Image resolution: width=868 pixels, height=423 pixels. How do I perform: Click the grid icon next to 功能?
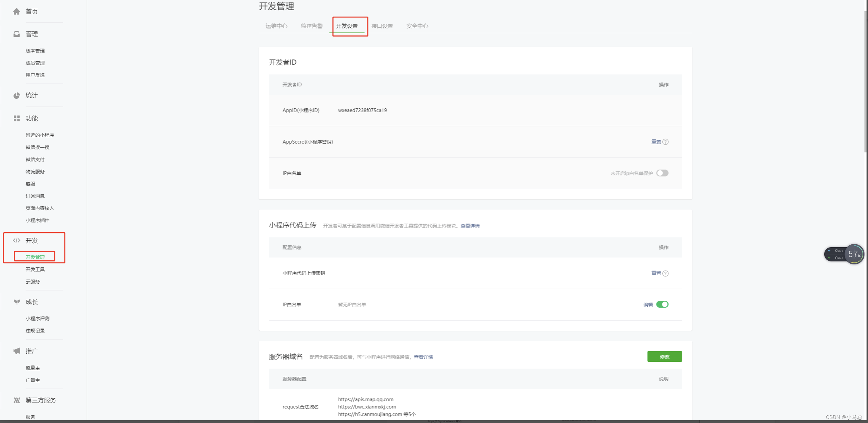coord(16,118)
